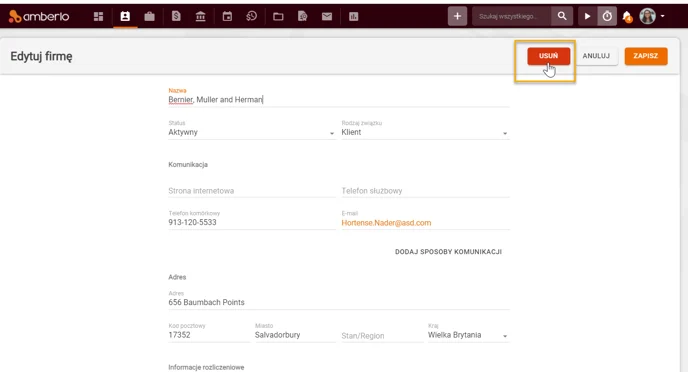Image resolution: width=688 pixels, height=372 pixels.
Task: Open Rodzaj związku dropdown showing Klient
Action: click(x=425, y=132)
